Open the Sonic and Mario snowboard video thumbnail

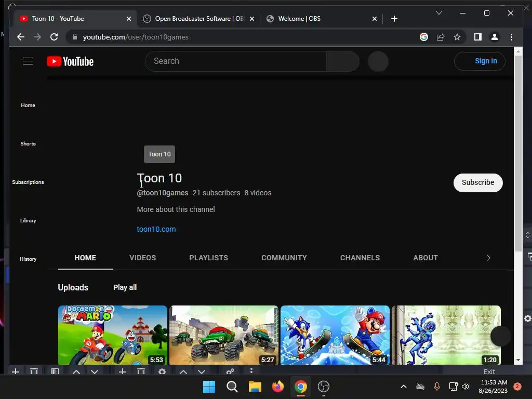(335, 335)
